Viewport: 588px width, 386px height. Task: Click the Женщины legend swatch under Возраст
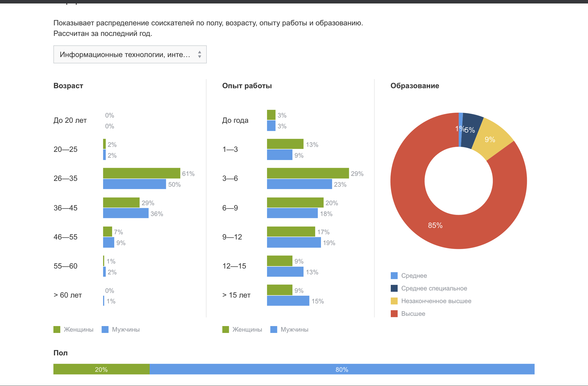click(x=57, y=330)
